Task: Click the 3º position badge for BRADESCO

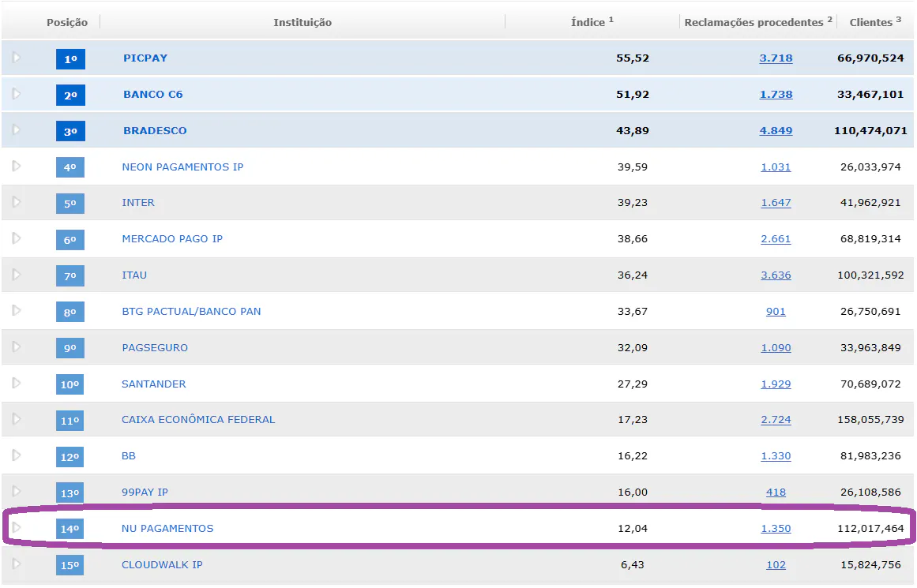Action: [x=70, y=131]
